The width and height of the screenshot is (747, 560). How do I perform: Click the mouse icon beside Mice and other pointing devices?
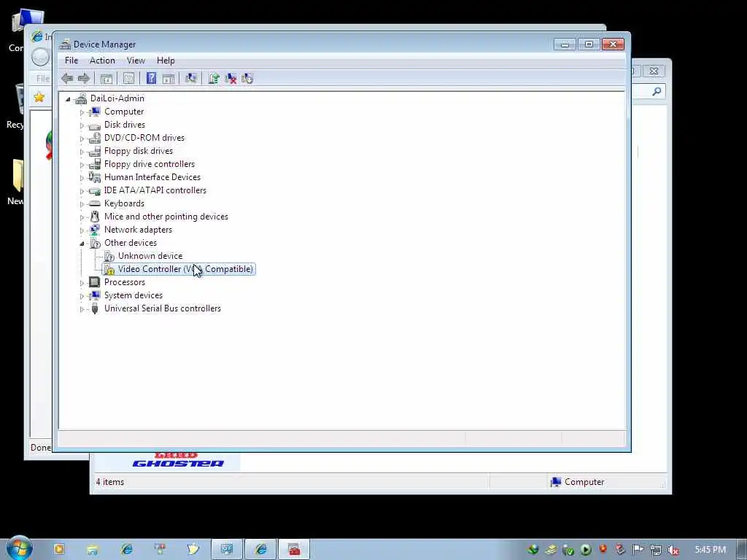[95, 217]
